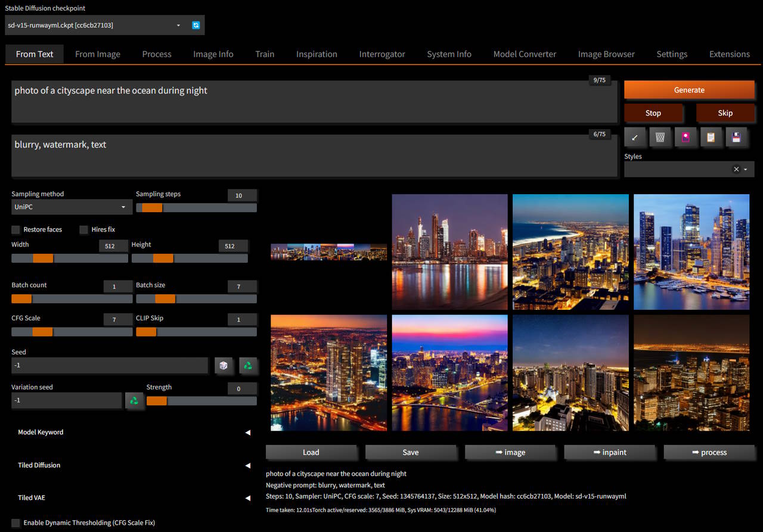Open the Image Info tab

click(213, 54)
